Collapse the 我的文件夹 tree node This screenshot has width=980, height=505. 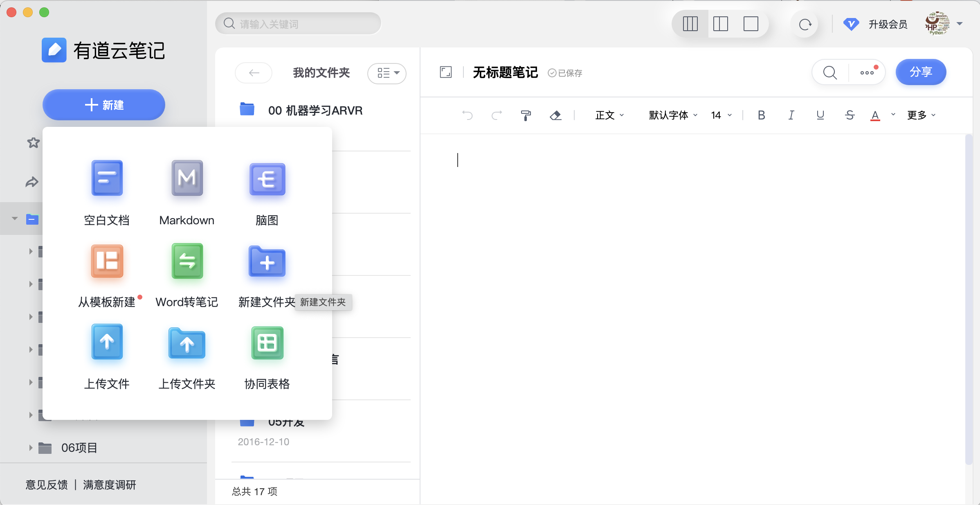coord(15,219)
